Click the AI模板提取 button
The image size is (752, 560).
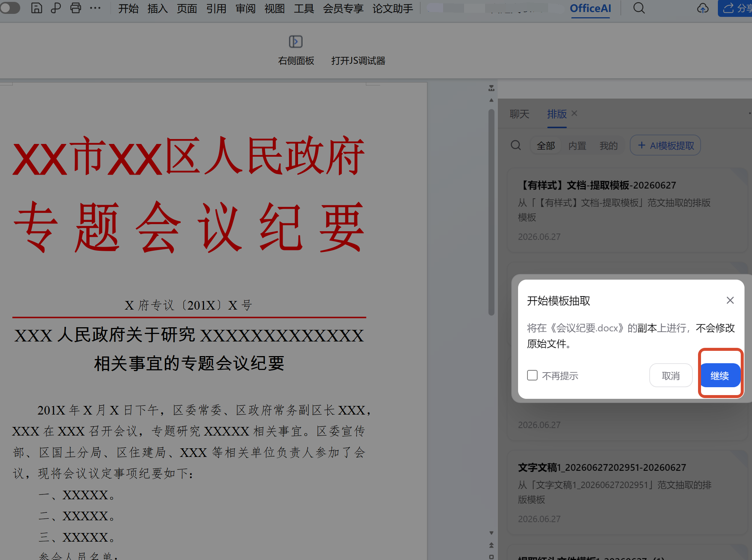[665, 145]
